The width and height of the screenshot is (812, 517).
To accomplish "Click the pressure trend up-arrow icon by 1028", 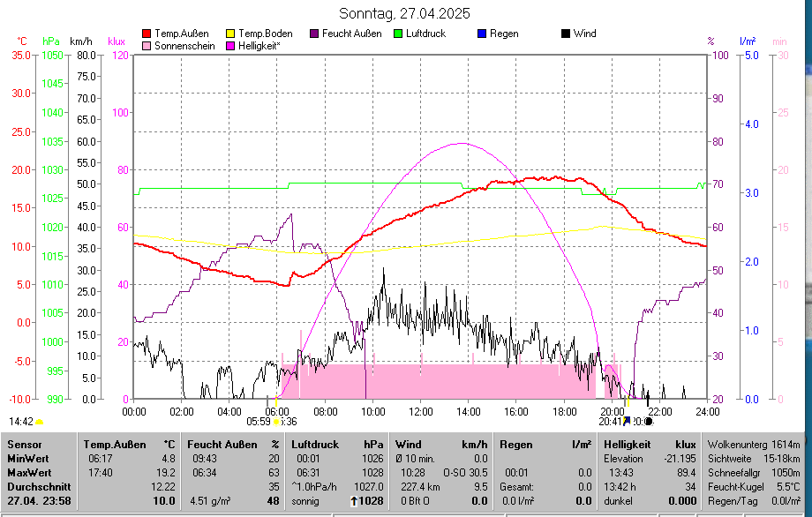I will pos(354,501).
